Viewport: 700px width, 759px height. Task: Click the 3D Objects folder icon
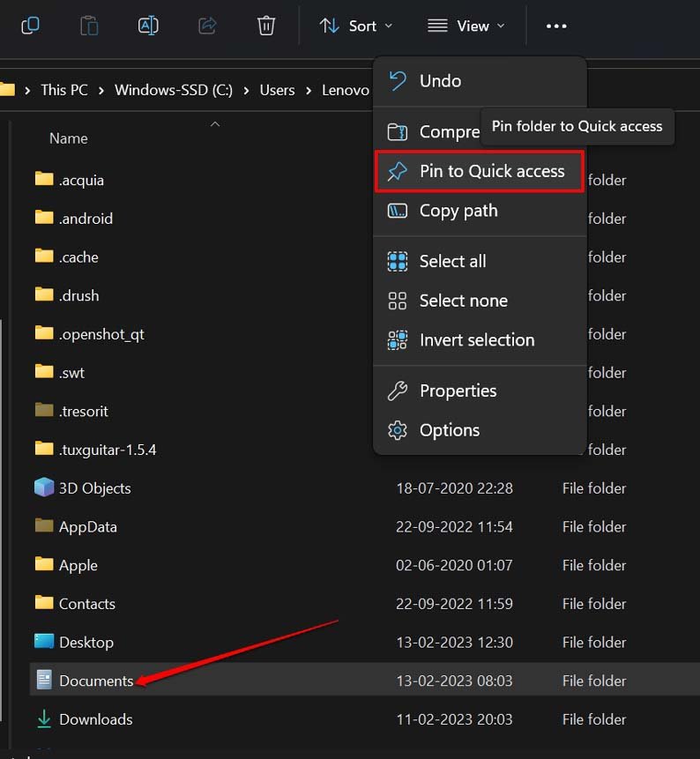[44, 487]
